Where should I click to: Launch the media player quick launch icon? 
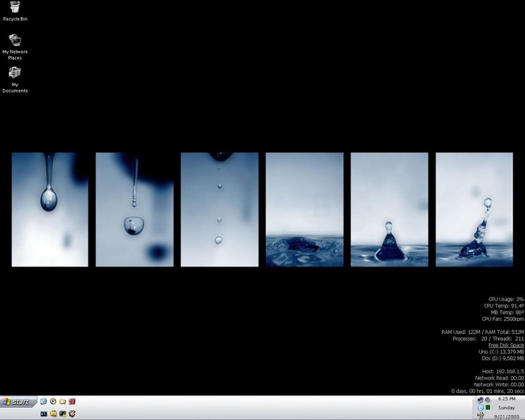tap(53, 401)
